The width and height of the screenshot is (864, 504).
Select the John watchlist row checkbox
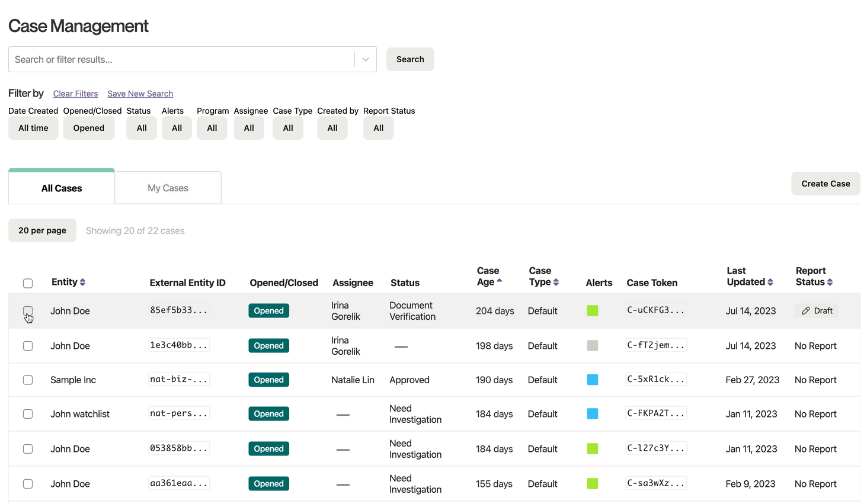pos(28,414)
